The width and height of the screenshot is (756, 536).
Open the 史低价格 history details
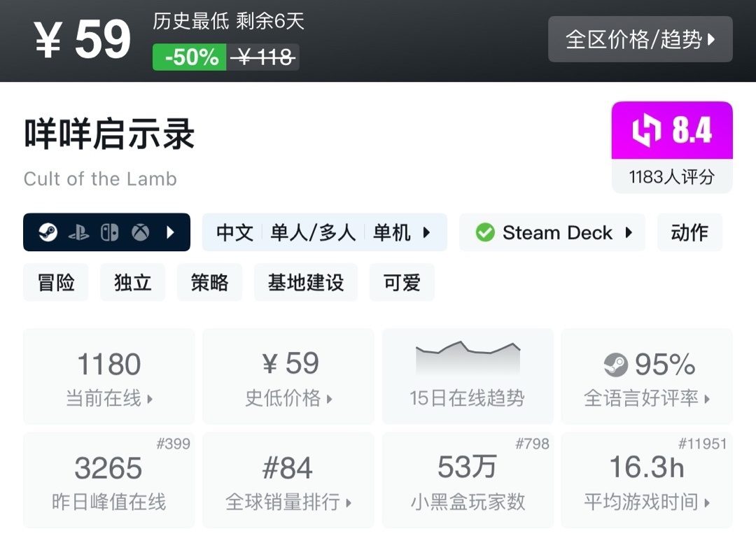tap(288, 377)
